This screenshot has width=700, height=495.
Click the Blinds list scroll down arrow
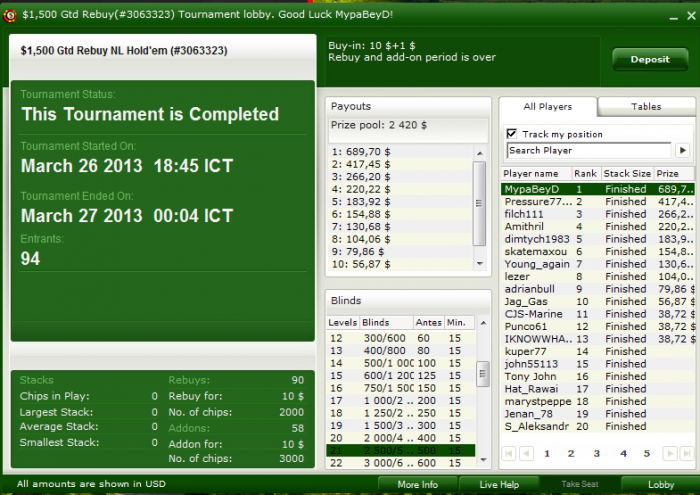coord(483,460)
